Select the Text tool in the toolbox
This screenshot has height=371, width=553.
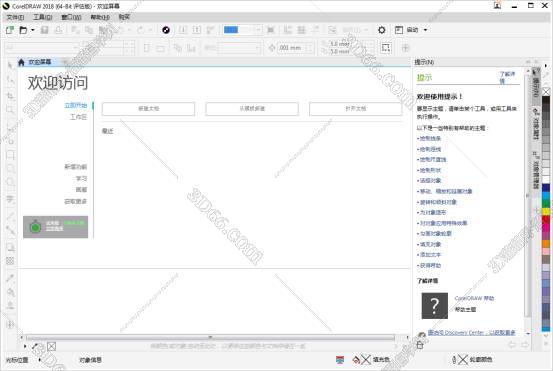10,200
